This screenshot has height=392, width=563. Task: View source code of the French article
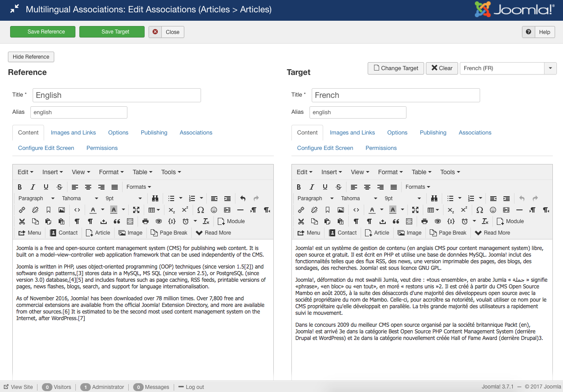pyautogui.click(x=355, y=209)
